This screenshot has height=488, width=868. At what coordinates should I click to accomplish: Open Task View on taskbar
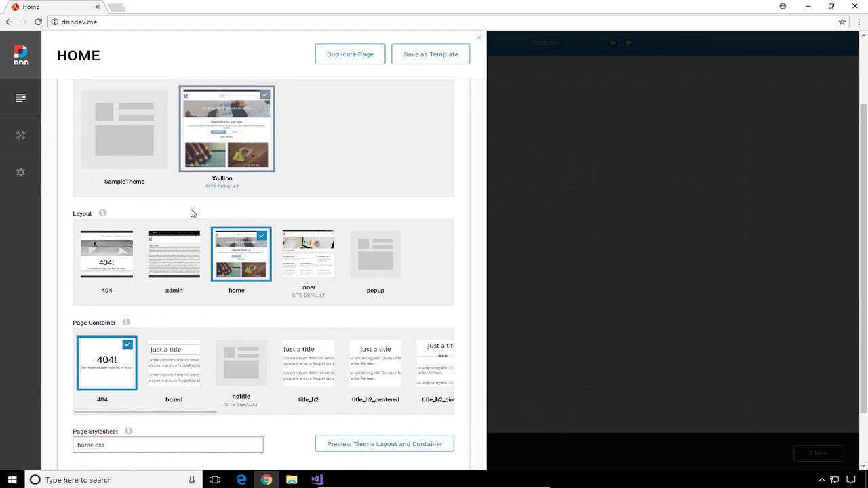(215, 479)
